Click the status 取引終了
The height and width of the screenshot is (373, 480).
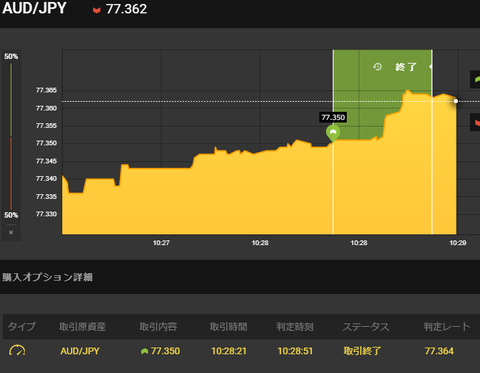click(x=362, y=351)
